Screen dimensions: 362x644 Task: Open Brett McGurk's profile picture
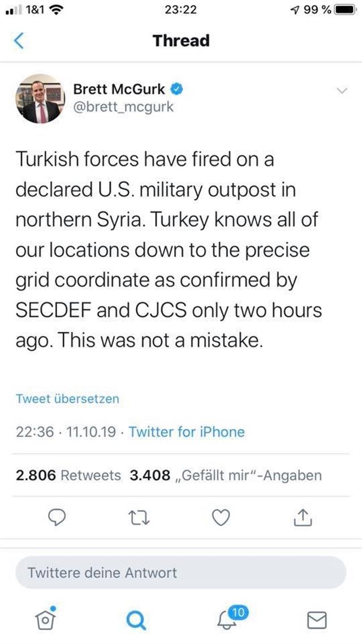[38, 99]
